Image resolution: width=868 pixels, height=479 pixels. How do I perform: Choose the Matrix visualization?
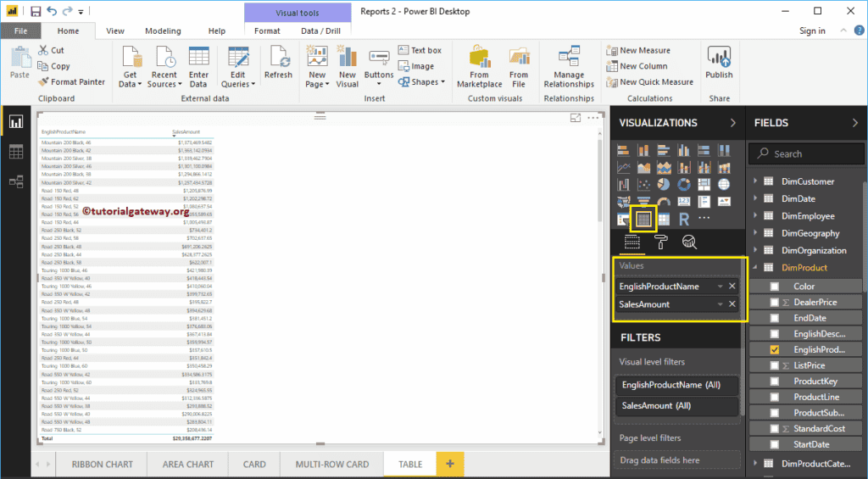point(663,219)
